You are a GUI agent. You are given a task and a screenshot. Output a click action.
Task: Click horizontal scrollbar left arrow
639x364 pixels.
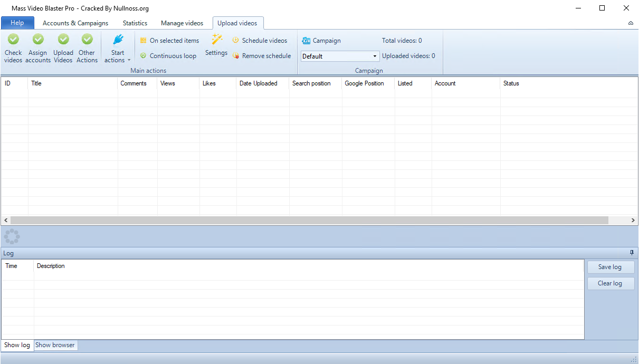coord(6,220)
